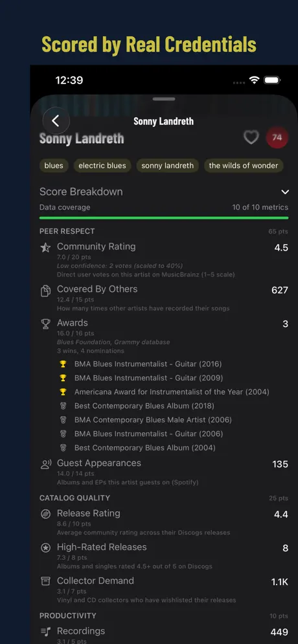Open the sonny landreth tag
The image size is (298, 644).
pos(167,166)
